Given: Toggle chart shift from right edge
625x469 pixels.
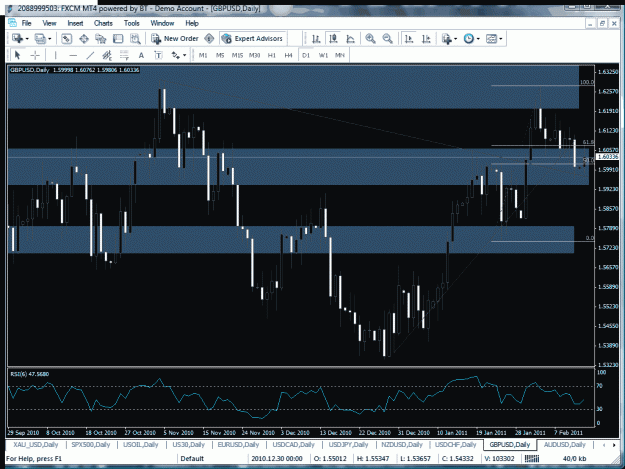Looking at the screenshot, I should coord(426,39).
